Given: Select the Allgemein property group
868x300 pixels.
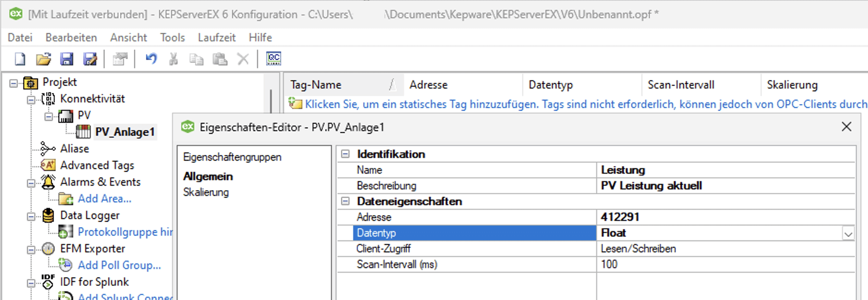Looking at the screenshot, I should (x=208, y=176).
